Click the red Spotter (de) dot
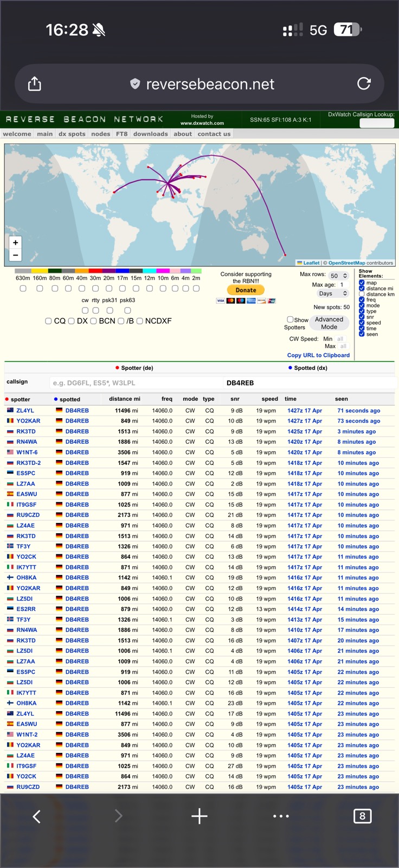 click(117, 368)
